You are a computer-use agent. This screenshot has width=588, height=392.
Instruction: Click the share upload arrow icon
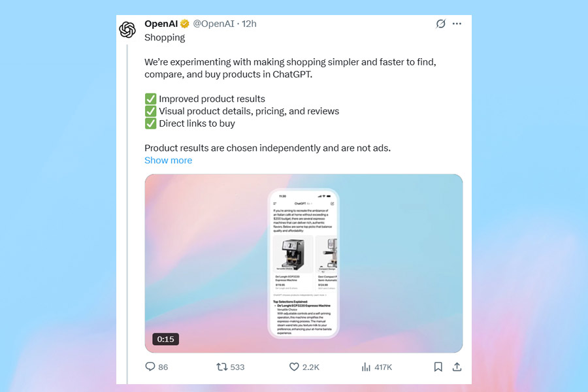click(457, 367)
